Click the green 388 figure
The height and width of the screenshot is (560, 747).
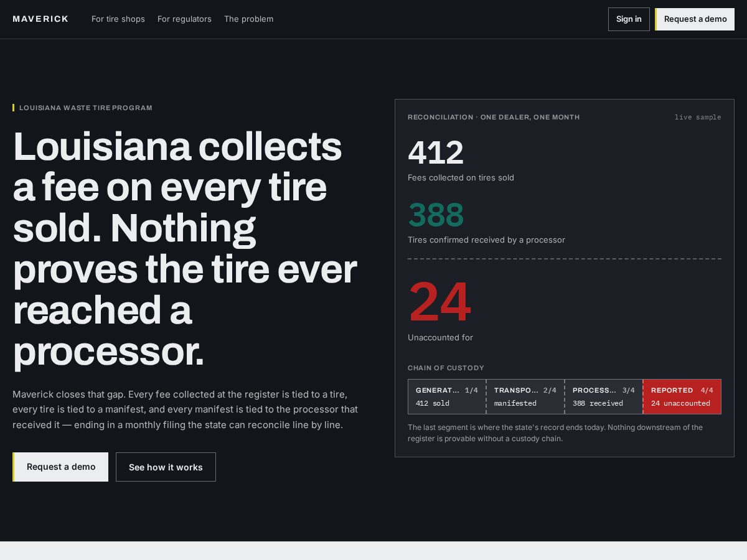(x=436, y=215)
